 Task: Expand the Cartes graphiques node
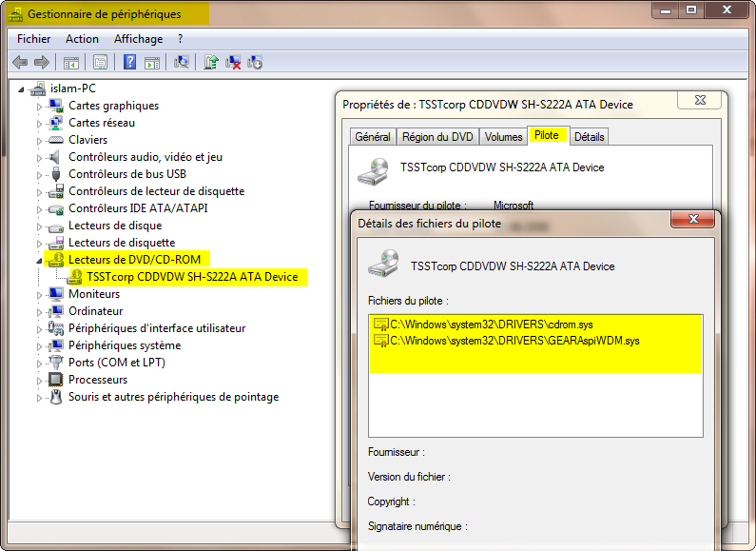40,106
